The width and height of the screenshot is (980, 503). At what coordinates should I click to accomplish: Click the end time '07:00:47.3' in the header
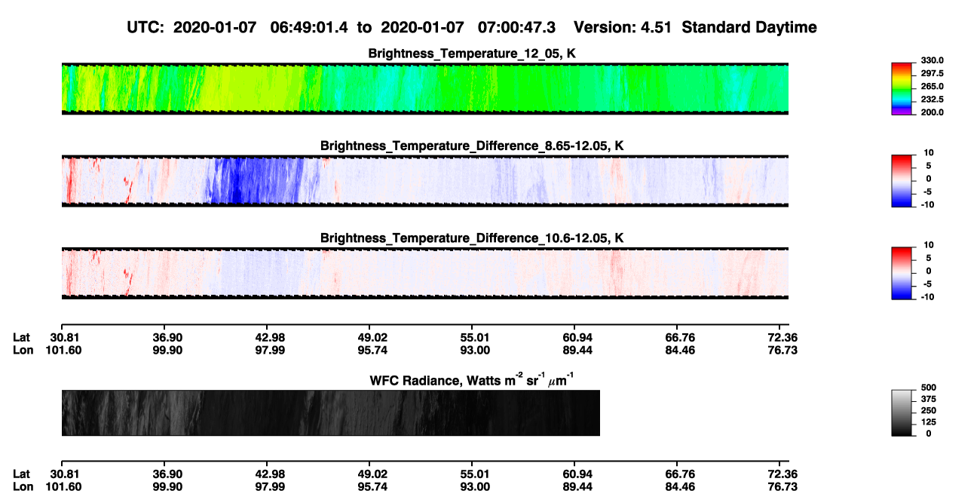pos(516,28)
